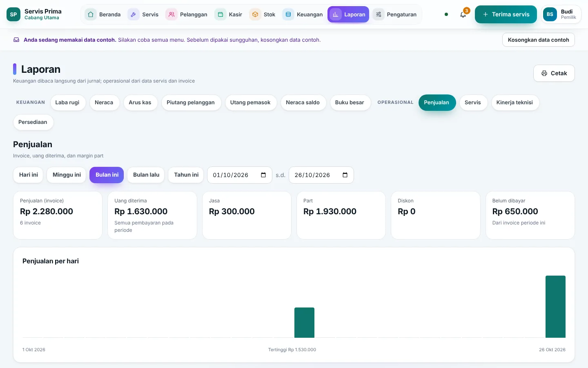Click the BS user avatar
This screenshot has width=588, height=368.
[550, 14]
